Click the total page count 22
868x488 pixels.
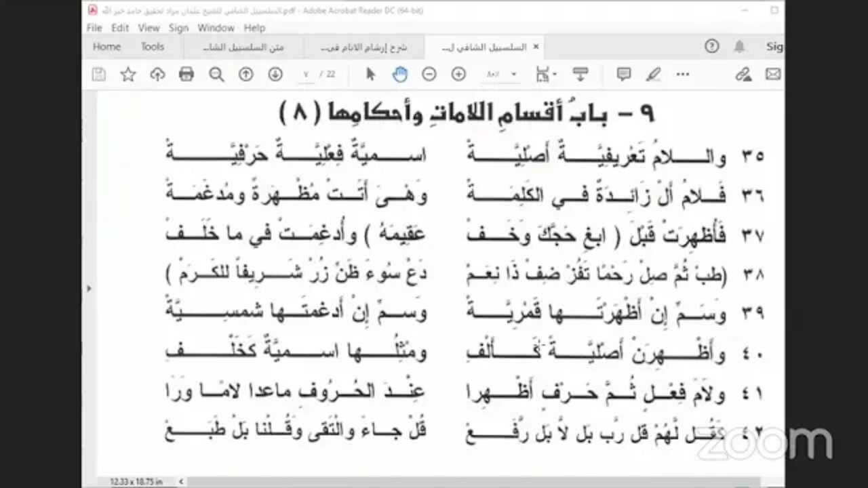[x=330, y=75]
